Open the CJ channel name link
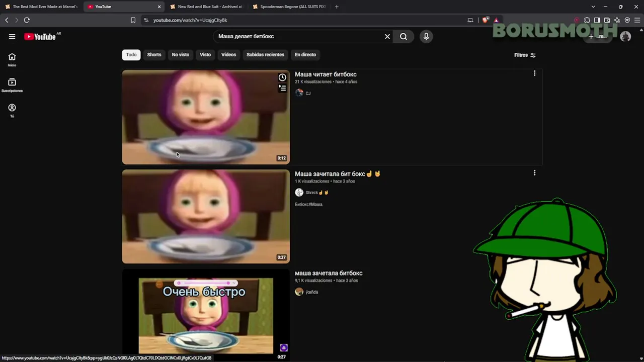The image size is (644, 362). click(308, 93)
